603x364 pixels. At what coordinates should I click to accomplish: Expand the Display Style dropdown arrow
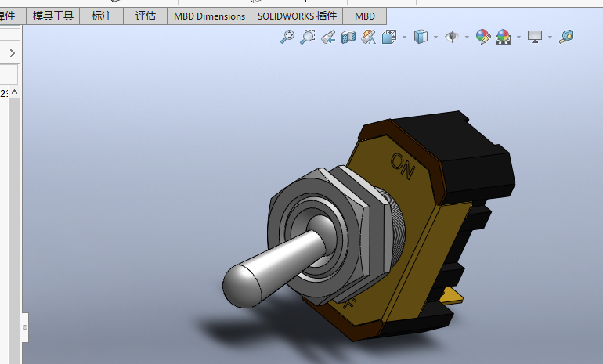[435, 38]
